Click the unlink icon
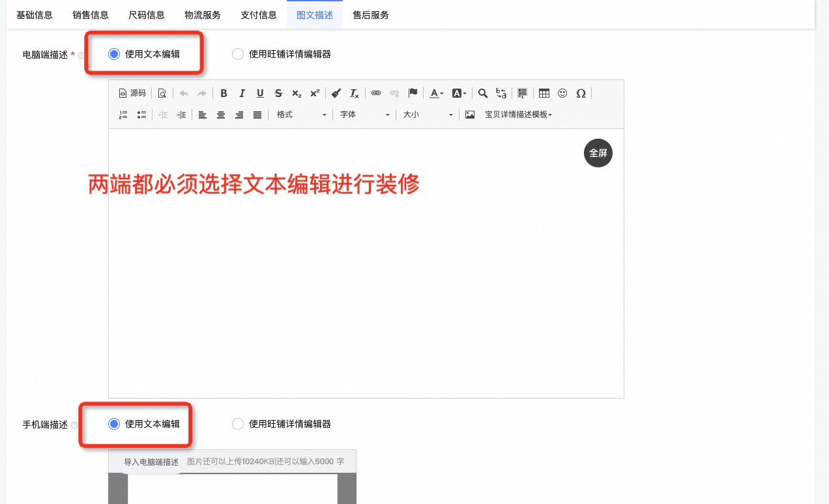 (394, 93)
